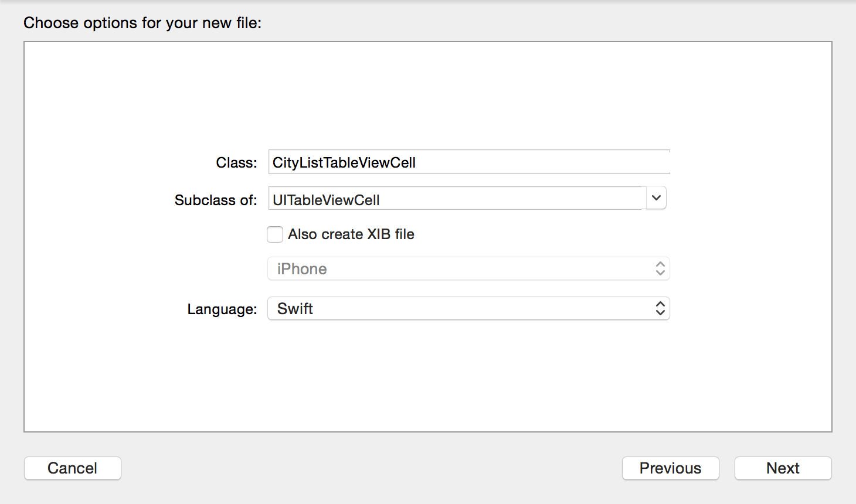Click the 'Class:' label
The image size is (856, 504).
point(236,163)
